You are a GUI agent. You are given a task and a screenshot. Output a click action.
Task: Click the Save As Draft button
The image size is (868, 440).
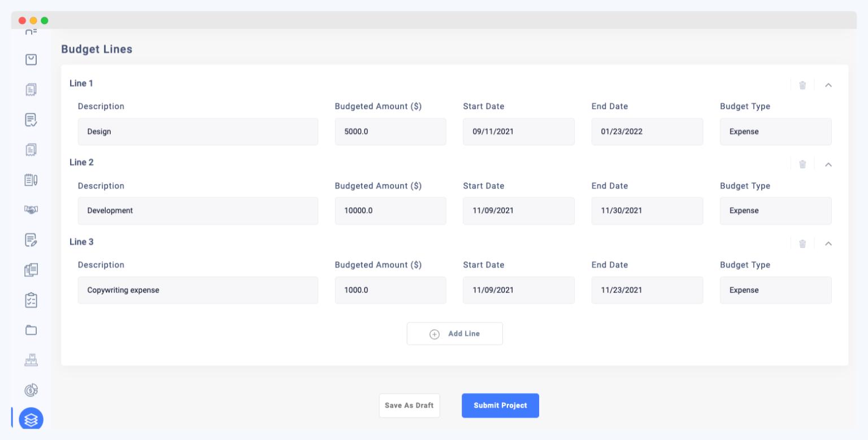(409, 406)
